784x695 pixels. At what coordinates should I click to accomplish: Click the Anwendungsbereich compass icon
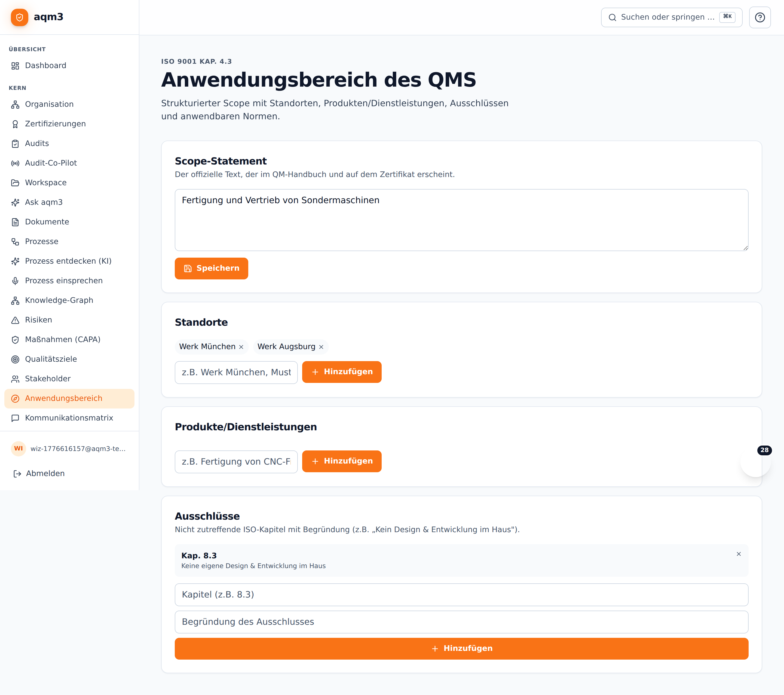tap(15, 399)
